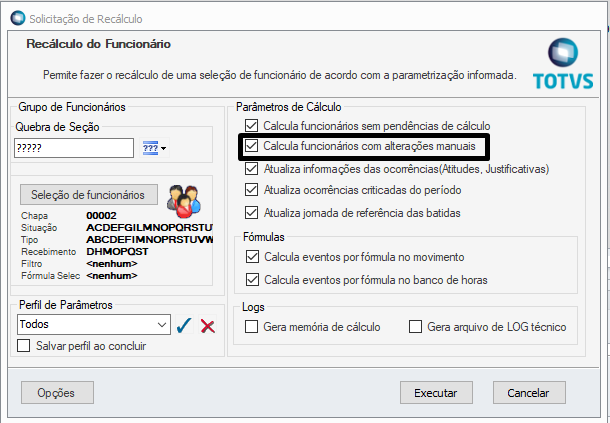
Task: Toggle Calcula eventos por fórmula no banco de horas
Action: pyautogui.click(x=252, y=279)
